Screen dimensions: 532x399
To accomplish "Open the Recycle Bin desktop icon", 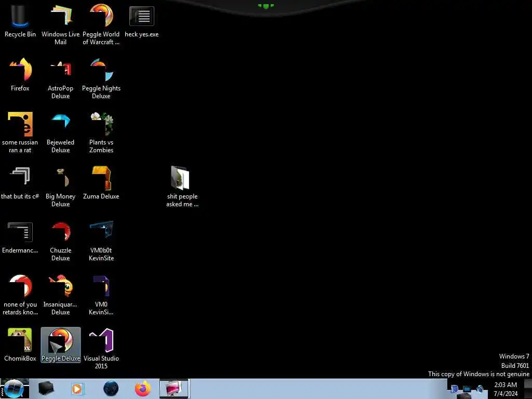I will click(20, 20).
